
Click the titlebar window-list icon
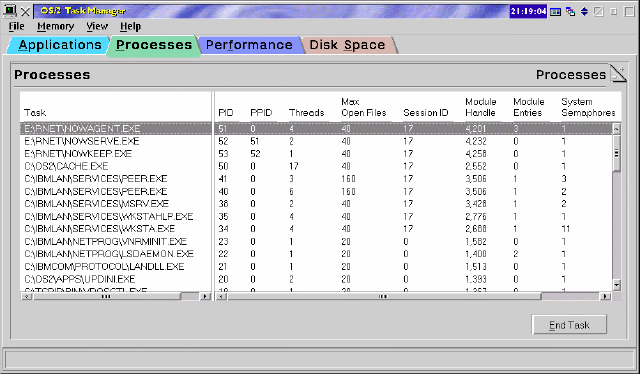point(556,12)
